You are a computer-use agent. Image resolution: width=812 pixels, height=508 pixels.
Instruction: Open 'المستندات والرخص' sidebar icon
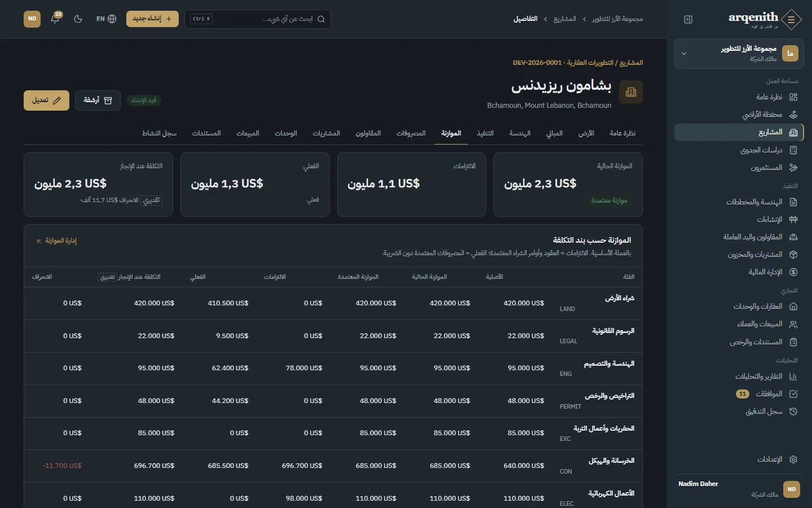point(793,342)
